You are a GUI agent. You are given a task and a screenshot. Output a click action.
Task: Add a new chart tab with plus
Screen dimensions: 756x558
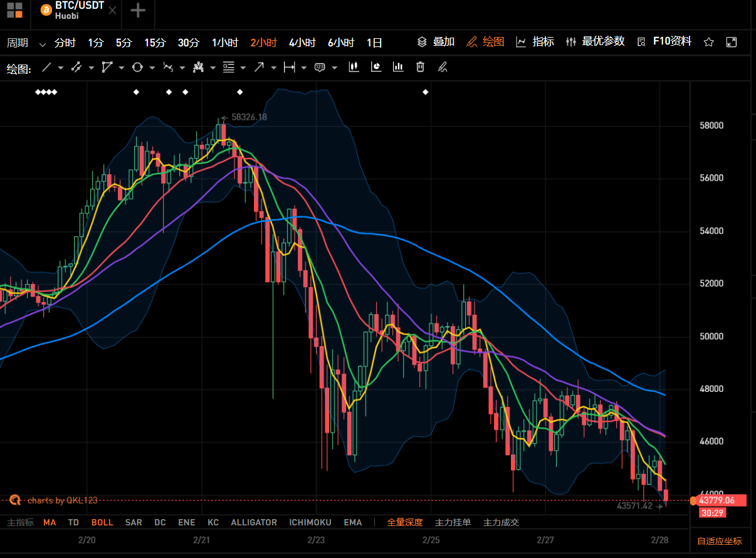click(x=138, y=11)
